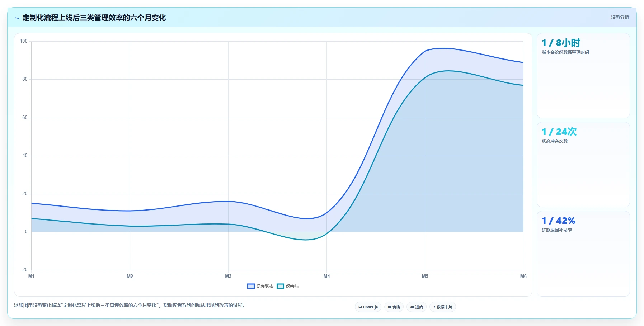This screenshot has height=326, width=644.
Task: Click the teal 改善后 legend color box
Action: click(280, 286)
